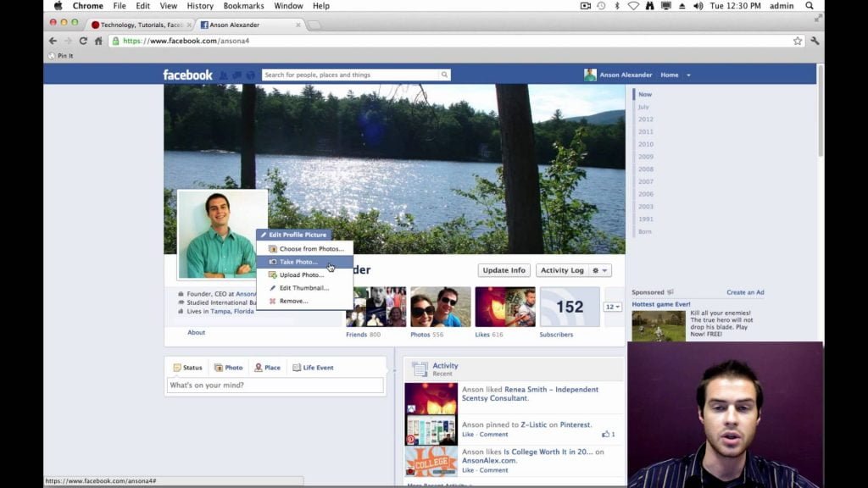
Task: Open the notifications globe icon
Action: [x=248, y=75]
